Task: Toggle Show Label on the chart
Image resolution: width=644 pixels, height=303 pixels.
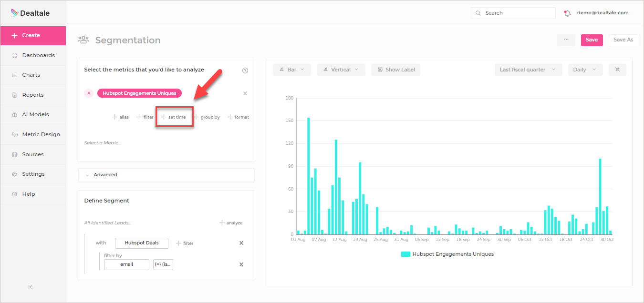Action: (x=395, y=70)
